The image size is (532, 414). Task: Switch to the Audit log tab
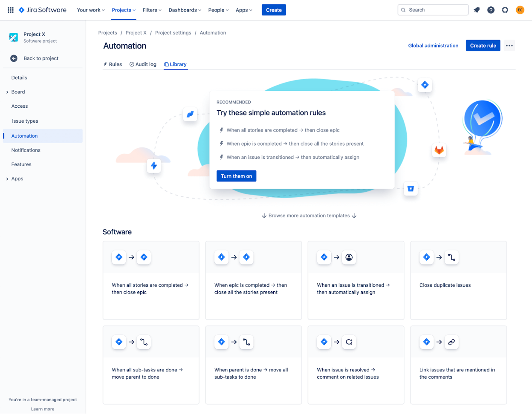pos(143,64)
